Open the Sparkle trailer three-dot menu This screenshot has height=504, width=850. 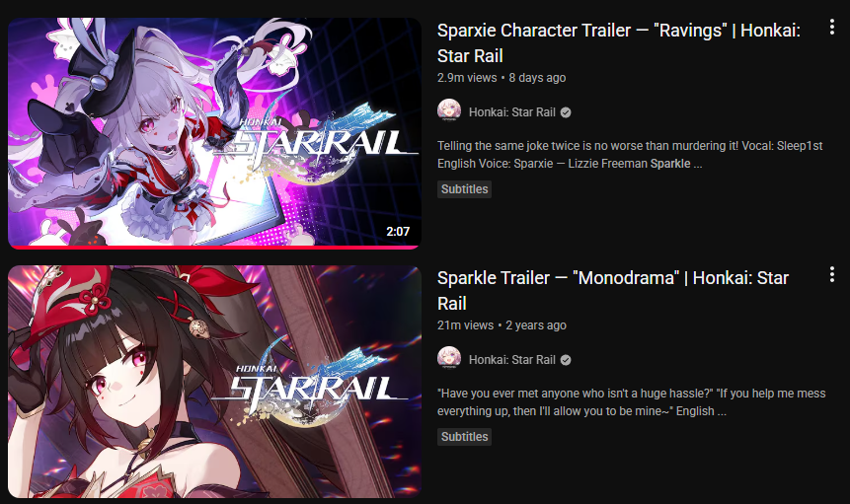[831, 275]
